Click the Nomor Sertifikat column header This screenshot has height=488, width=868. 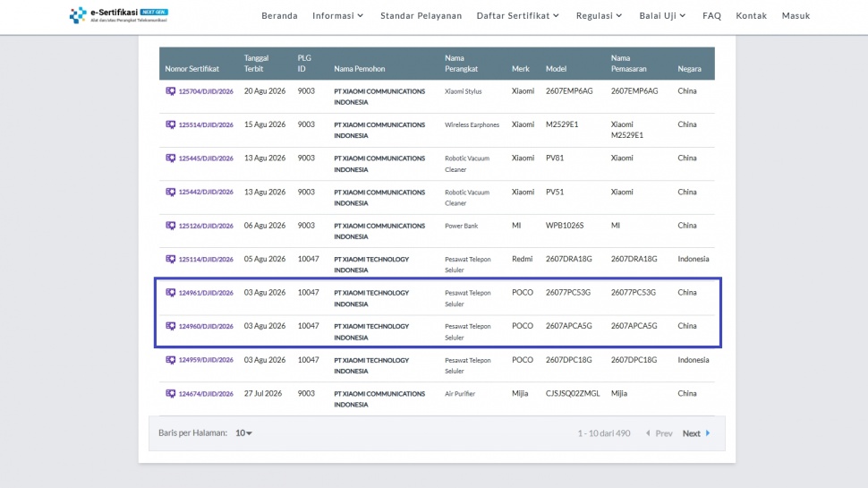192,69
